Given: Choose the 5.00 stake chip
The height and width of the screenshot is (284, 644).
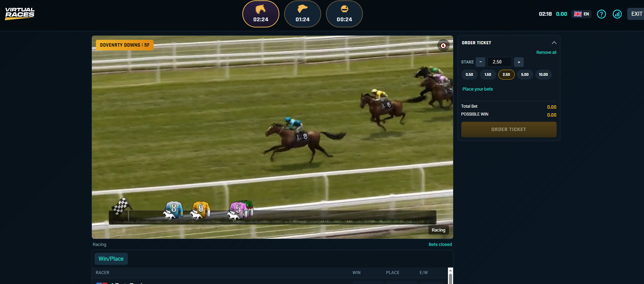Looking at the screenshot, I should pyautogui.click(x=525, y=74).
